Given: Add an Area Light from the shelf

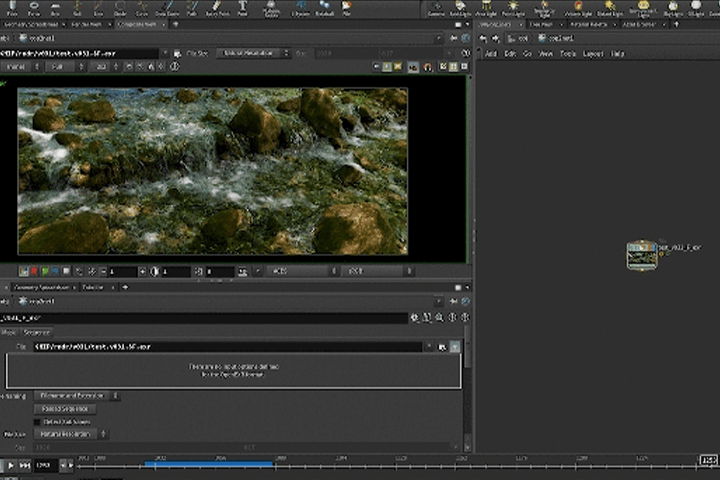Looking at the screenshot, I should click(486, 8).
